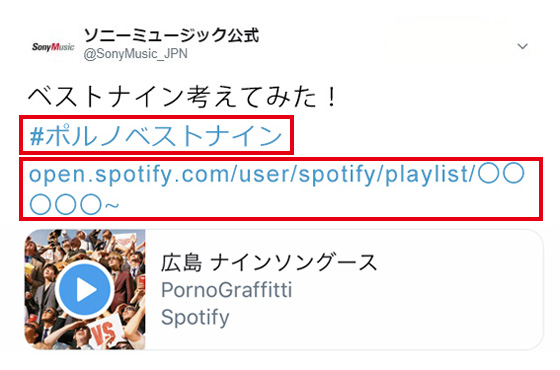Viewport: 560px width, 370px height.
Task: Play the Spotify card preview
Action: pyautogui.click(x=84, y=290)
